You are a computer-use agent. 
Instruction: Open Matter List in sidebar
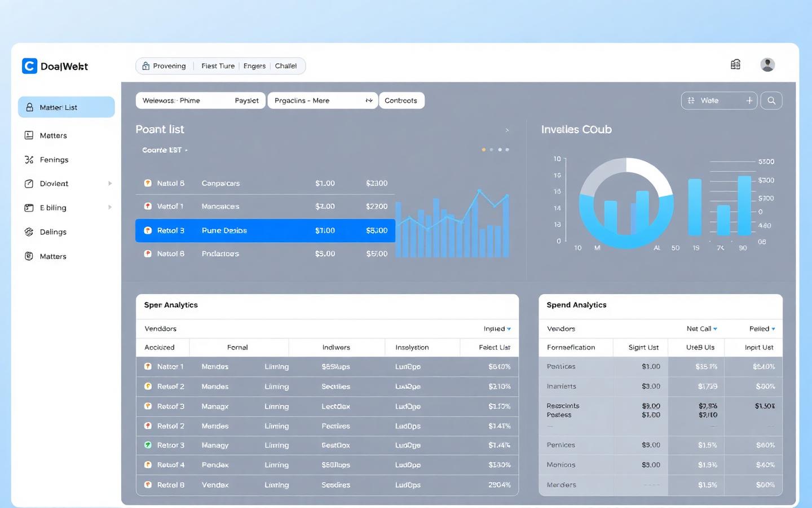(67, 107)
